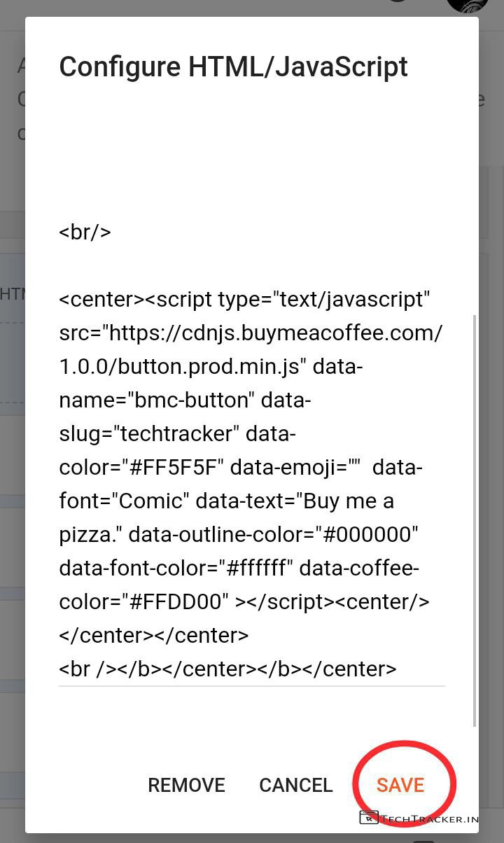Click the TechTracker watermark logo icon
504x843 pixels.
[x=368, y=817]
